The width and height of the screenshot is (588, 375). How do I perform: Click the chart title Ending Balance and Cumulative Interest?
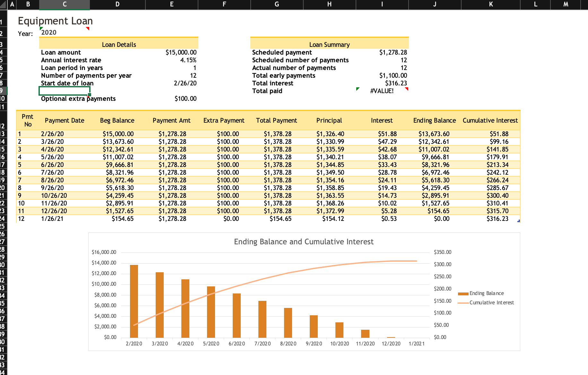(304, 242)
